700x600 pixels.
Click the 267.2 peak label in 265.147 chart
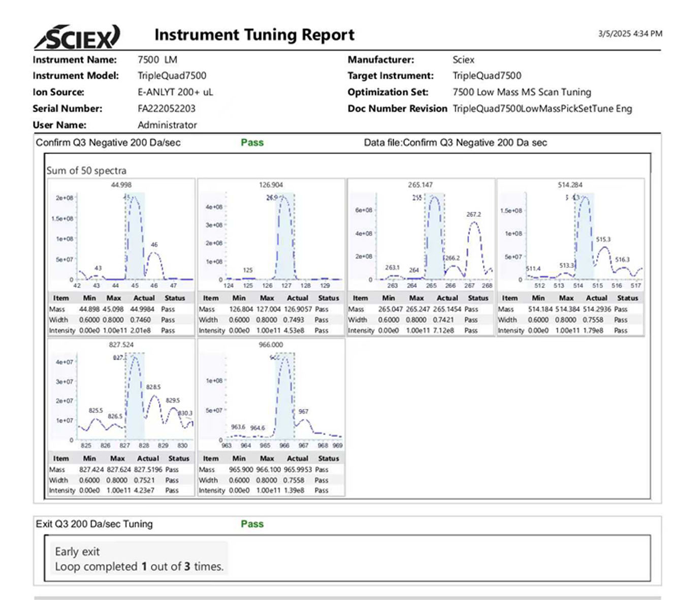click(x=473, y=214)
